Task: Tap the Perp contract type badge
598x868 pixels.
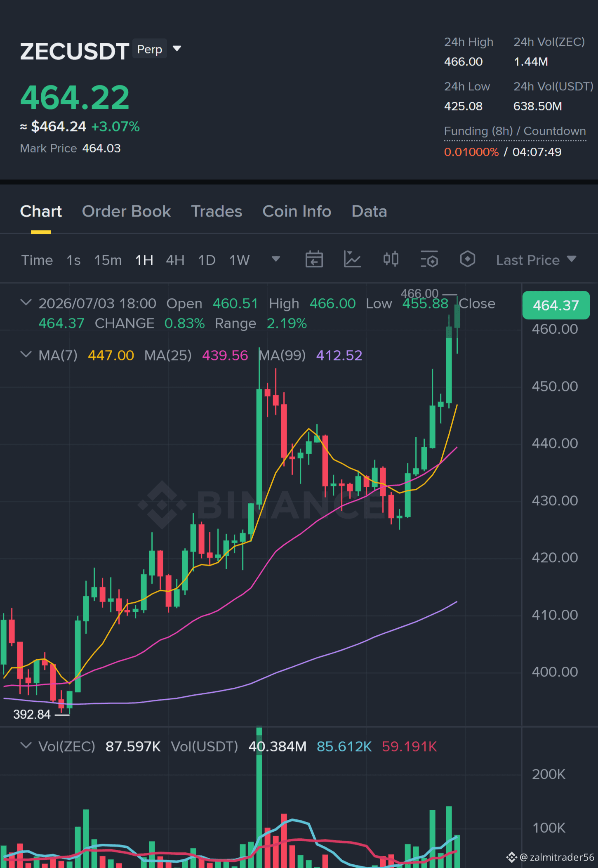Action: 150,49
